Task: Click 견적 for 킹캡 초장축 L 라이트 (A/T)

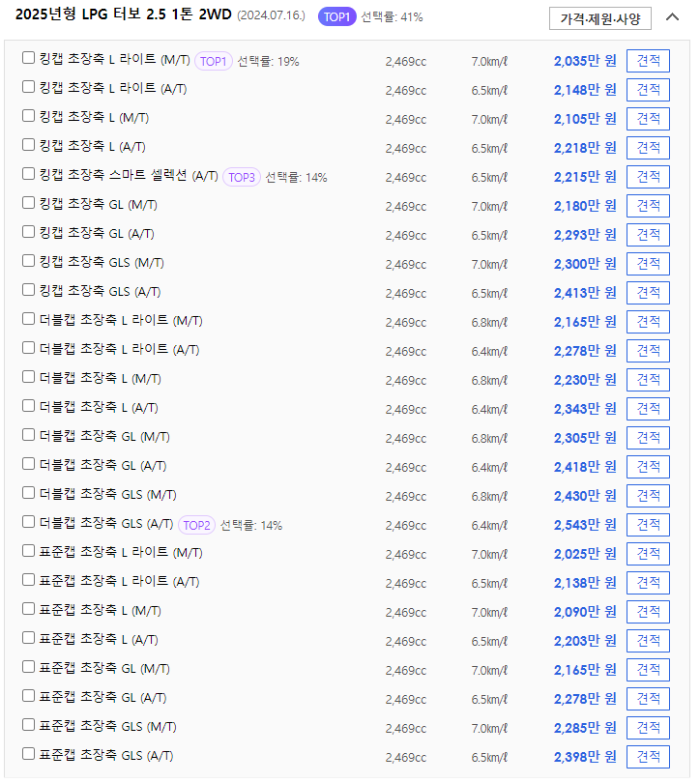Action: tap(648, 90)
